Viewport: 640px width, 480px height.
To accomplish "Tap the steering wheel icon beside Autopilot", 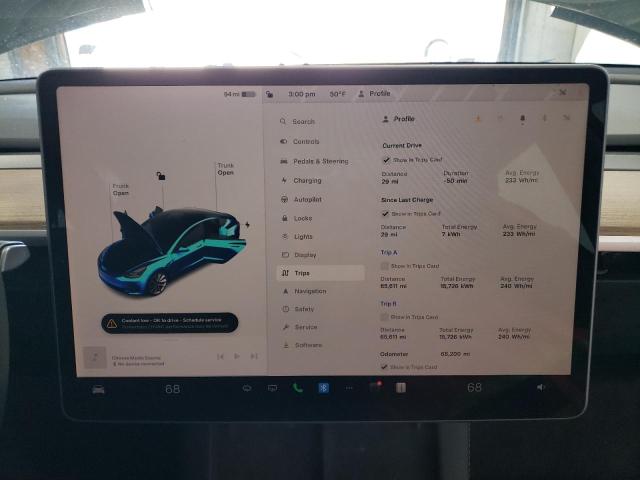I will pyautogui.click(x=284, y=199).
